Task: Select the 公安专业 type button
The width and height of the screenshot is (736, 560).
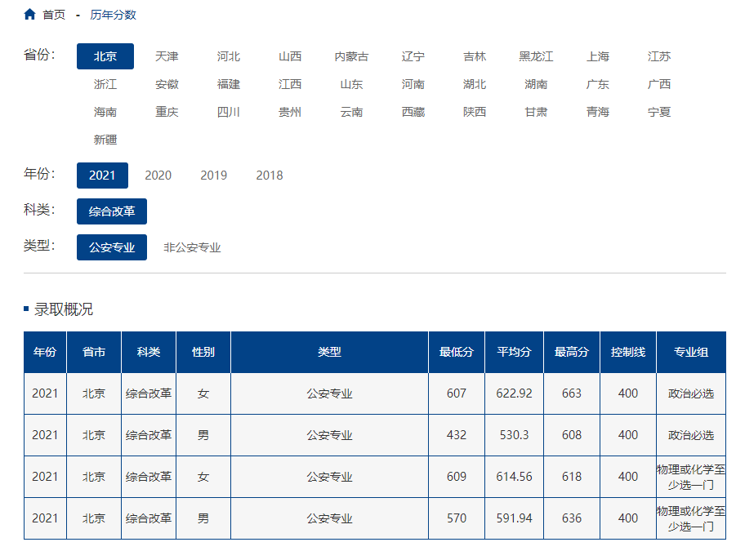Action: [x=112, y=247]
